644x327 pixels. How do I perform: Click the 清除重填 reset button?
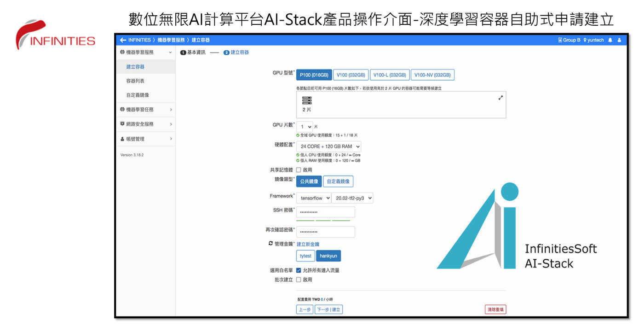pos(495,309)
